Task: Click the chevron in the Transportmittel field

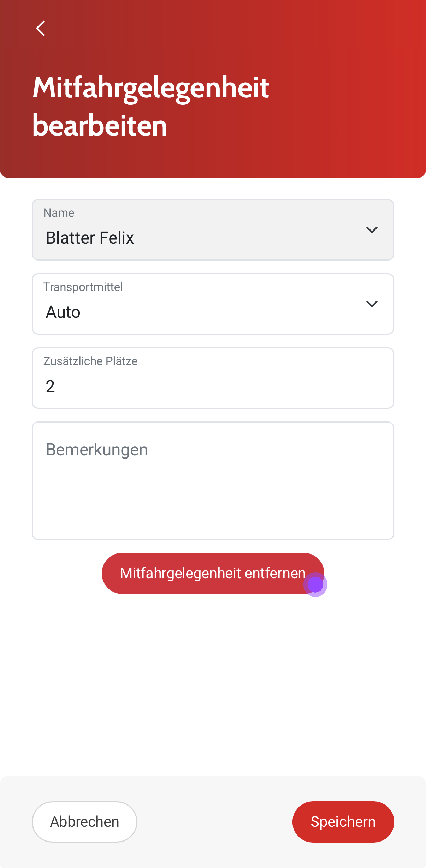Action: (x=372, y=304)
